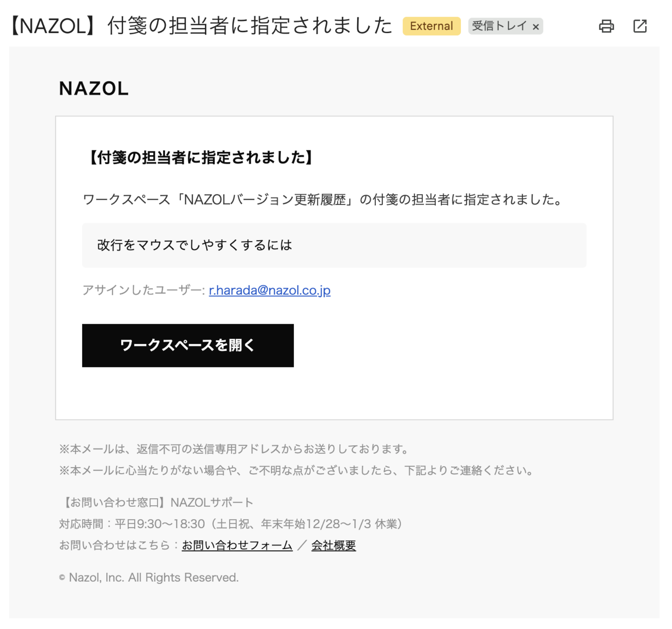The image size is (672, 629).
Task: Open the email in a new window
Action: pos(640,26)
